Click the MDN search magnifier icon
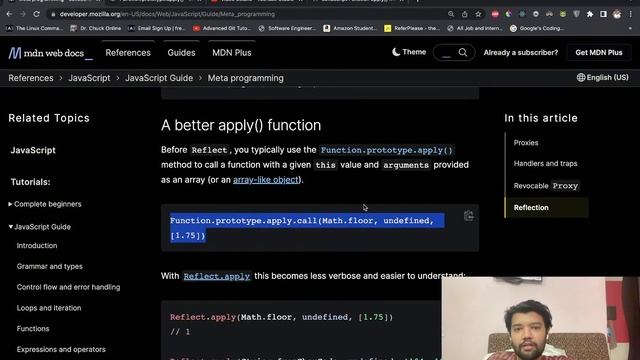Image resolution: width=640 pixels, height=360 pixels. coord(463,52)
